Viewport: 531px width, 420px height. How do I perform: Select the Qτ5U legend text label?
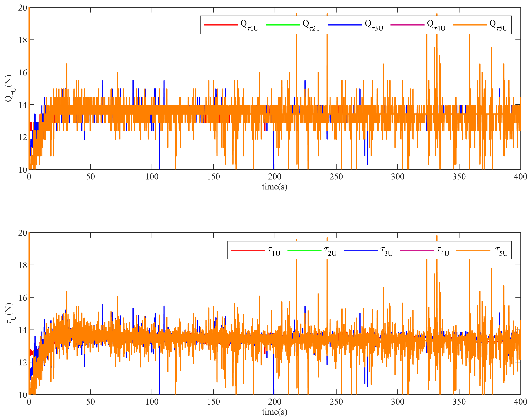point(498,26)
